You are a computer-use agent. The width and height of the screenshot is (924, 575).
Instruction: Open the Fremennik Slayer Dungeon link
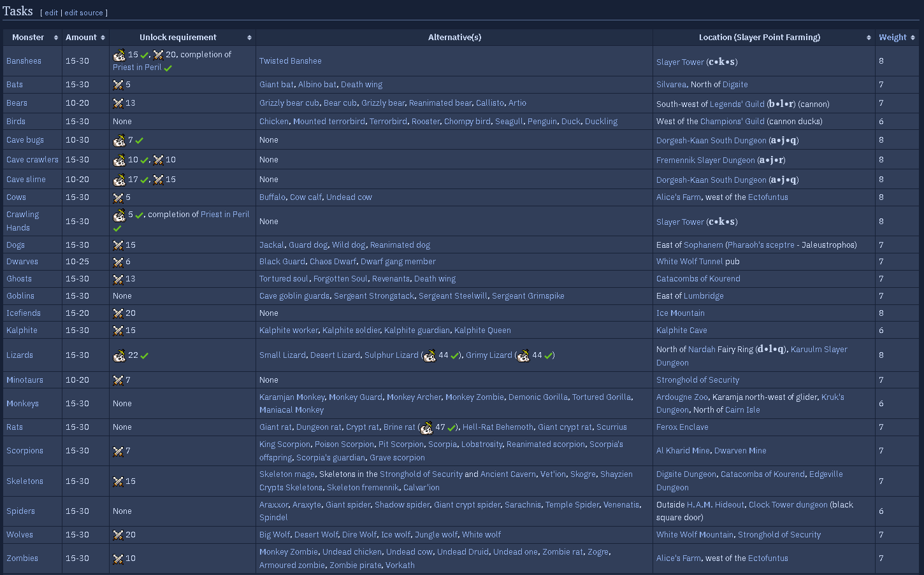pyautogui.click(x=705, y=160)
